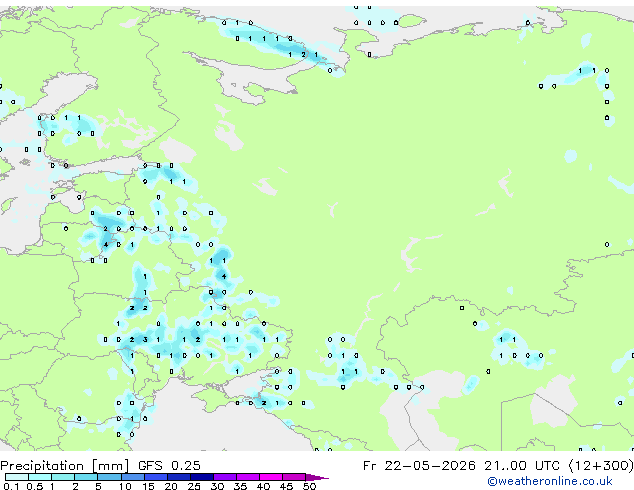The width and height of the screenshot is (634, 490).
Task: Click the legend label '35'
Action: click(x=240, y=486)
